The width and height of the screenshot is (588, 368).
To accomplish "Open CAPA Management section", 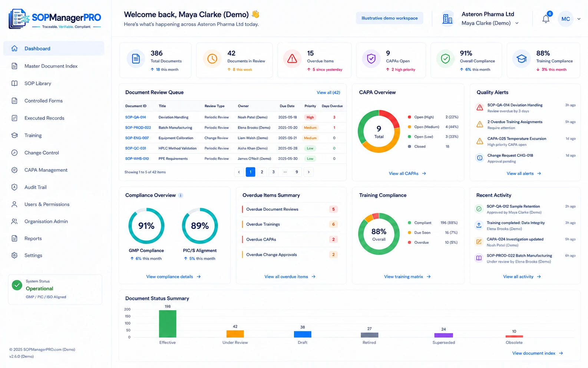I will pos(54,170).
